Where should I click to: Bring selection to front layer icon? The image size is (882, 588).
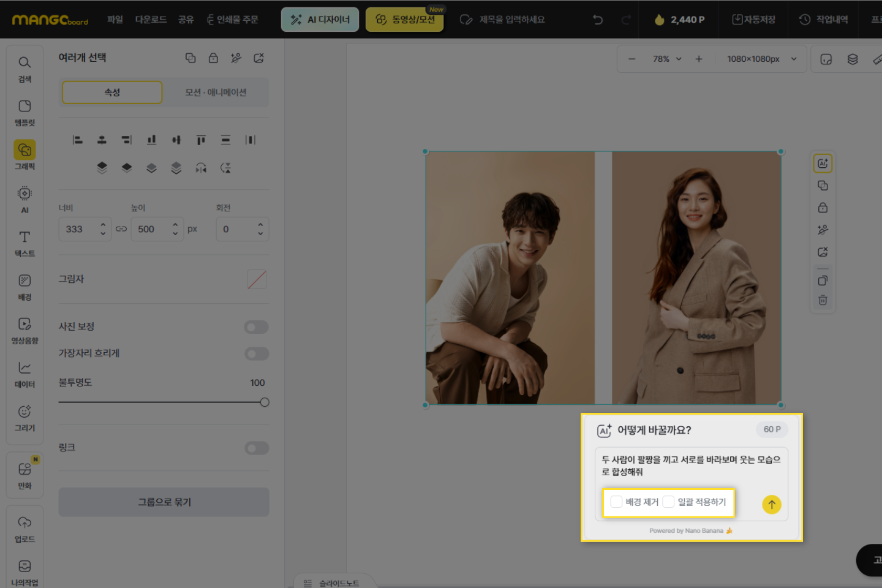(x=102, y=168)
